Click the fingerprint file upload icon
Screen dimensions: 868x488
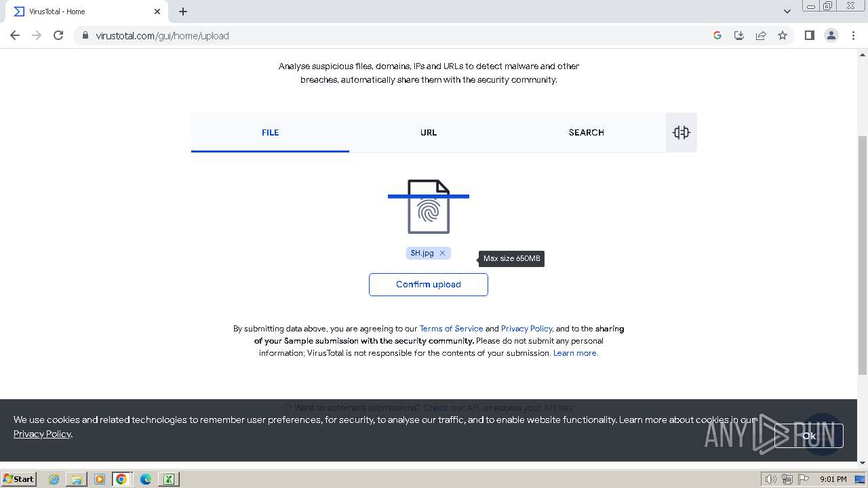tap(429, 207)
